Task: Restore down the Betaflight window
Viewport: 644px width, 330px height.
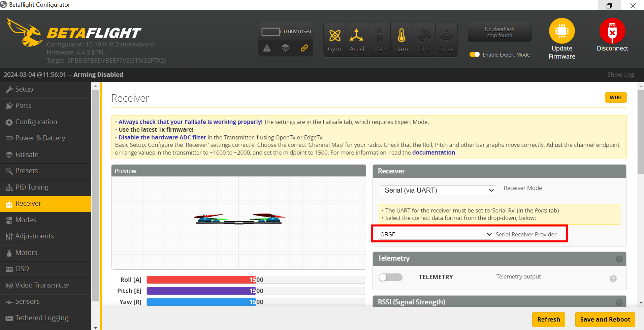Action: 609,5
